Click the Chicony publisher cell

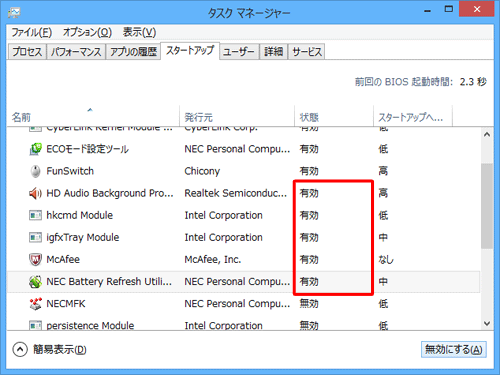pos(202,171)
